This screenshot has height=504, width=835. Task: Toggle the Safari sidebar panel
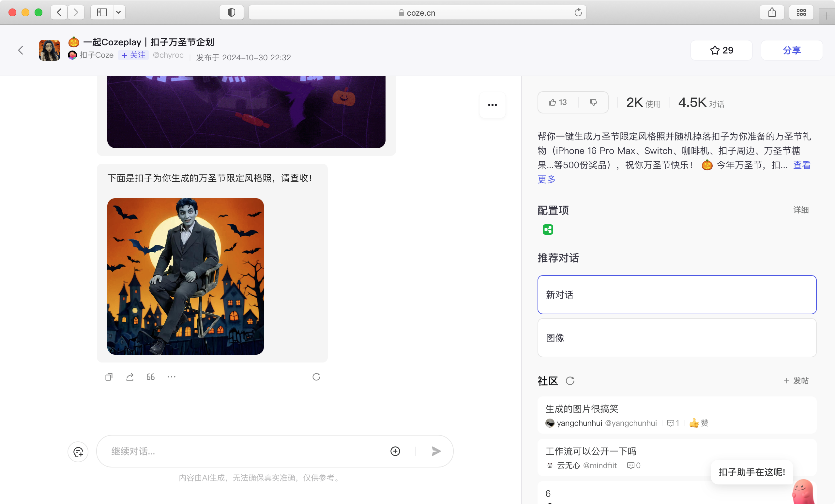[x=102, y=12]
